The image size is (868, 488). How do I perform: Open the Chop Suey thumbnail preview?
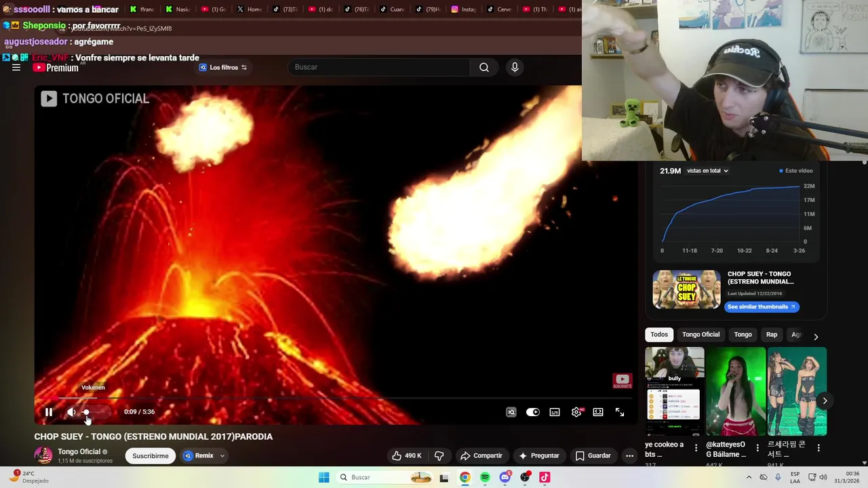(x=686, y=289)
